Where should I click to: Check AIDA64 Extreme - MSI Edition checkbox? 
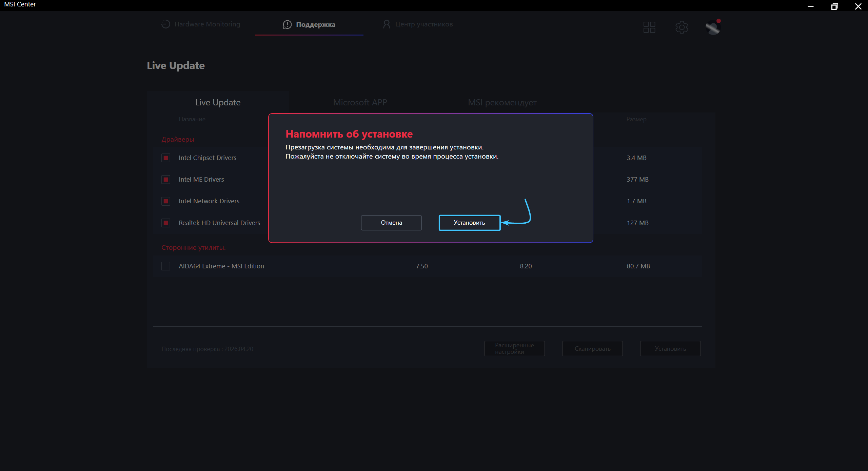[x=166, y=266]
